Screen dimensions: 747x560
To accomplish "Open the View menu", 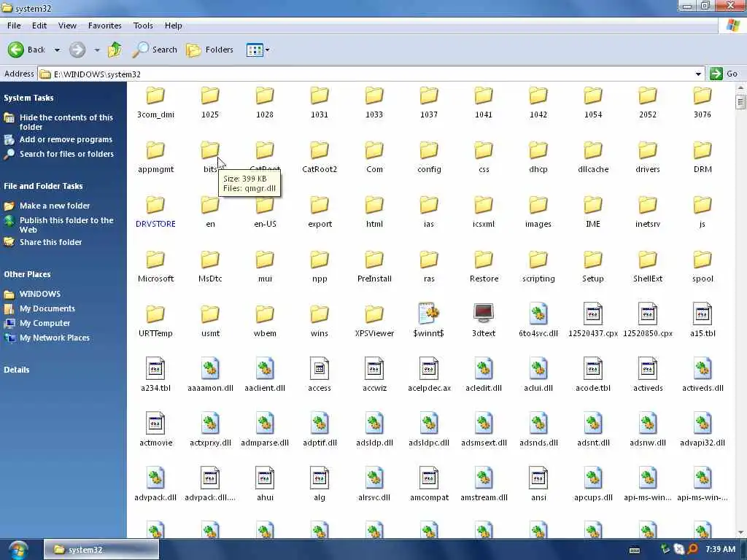I will tap(67, 26).
